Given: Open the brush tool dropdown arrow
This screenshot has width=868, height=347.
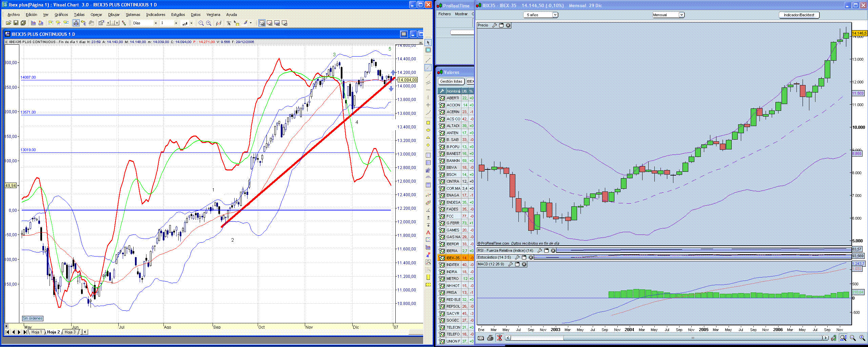Looking at the screenshot, I should 251,23.
